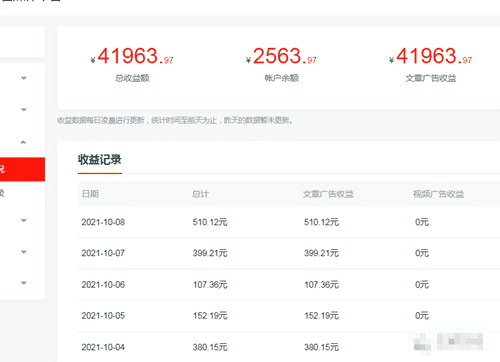Image resolution: width=500 pixels, height=362 pixels.
Task: Collapse the expanded sidebar section's up chevron
Action: (x=23, y=142)
